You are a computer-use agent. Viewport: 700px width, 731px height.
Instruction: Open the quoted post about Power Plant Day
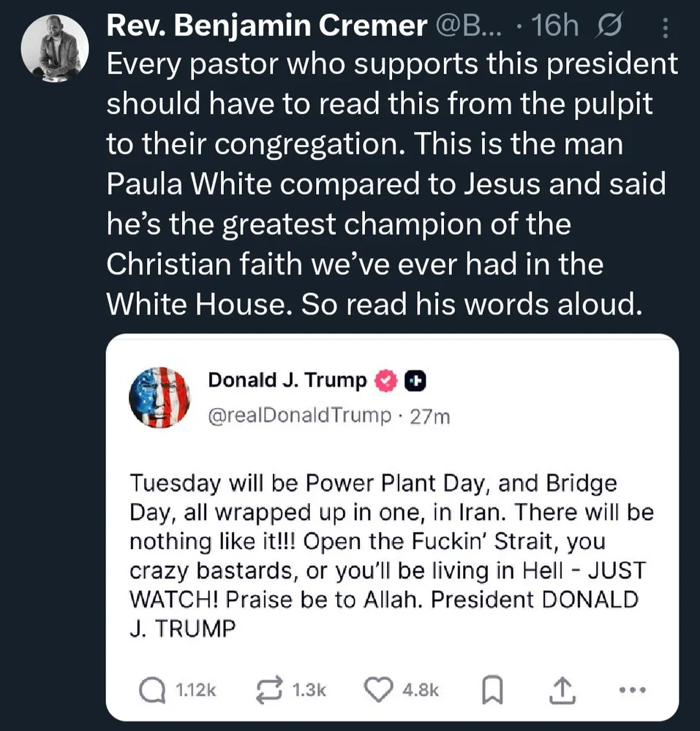[x=390, y=556]
